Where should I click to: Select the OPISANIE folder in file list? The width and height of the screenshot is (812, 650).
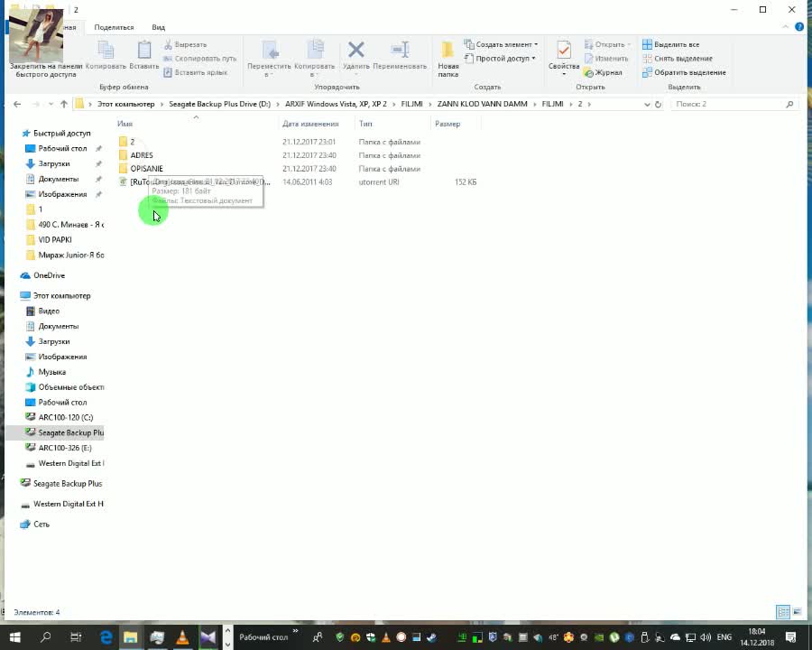pyautogui.click(x=146, y=169)
